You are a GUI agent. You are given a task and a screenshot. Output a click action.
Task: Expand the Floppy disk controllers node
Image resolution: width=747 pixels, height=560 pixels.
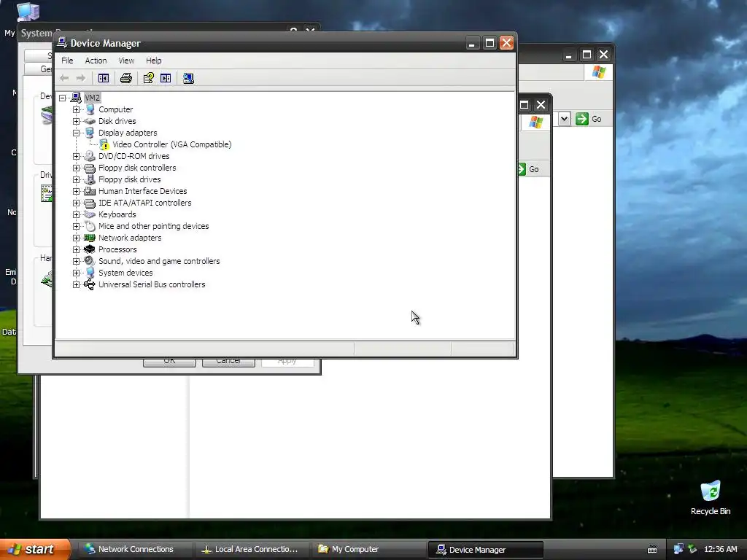point(76,168)
